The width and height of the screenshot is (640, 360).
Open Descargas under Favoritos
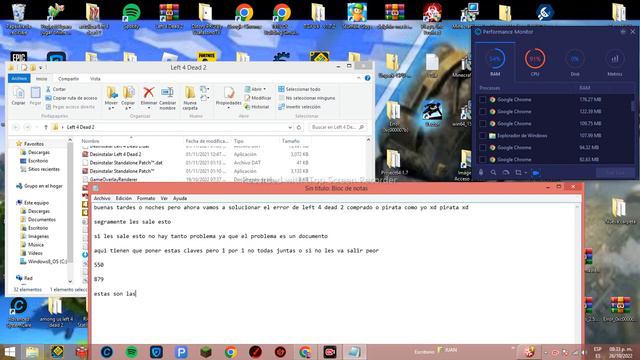(39, 152)
